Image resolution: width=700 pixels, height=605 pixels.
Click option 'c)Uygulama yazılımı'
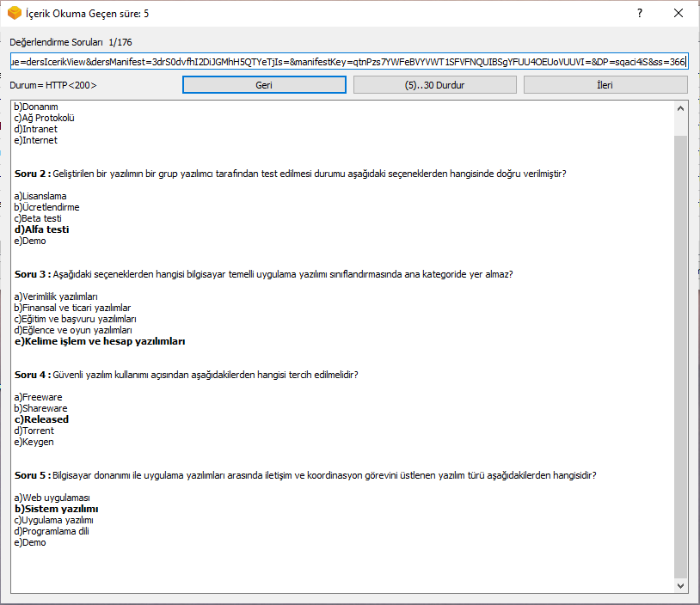pos(54,520)
